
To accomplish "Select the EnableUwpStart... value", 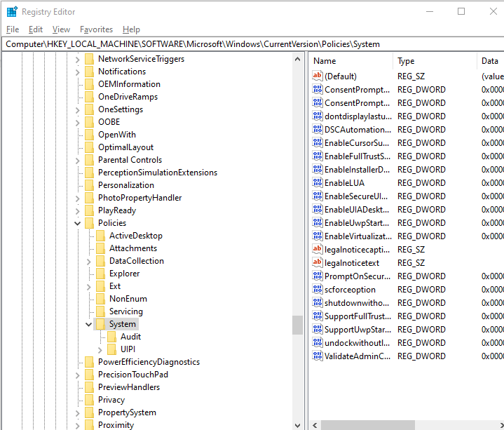I will [357, 222].
